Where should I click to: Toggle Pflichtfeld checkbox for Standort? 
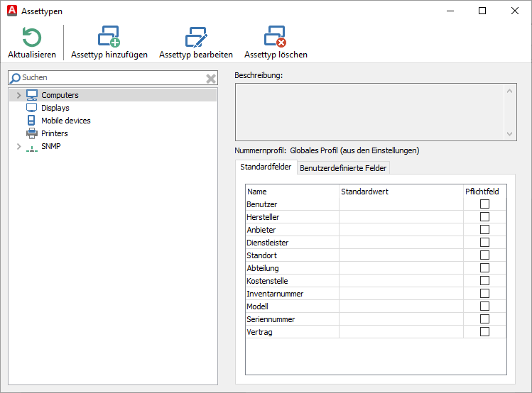click(x=484, y=255)
